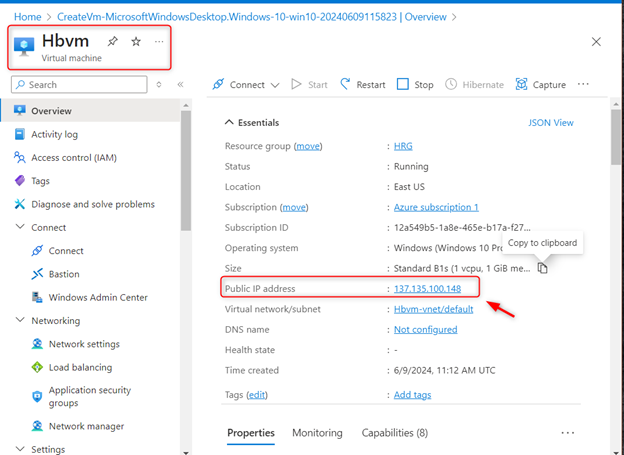Open JSON View link

tap(550, 123)
